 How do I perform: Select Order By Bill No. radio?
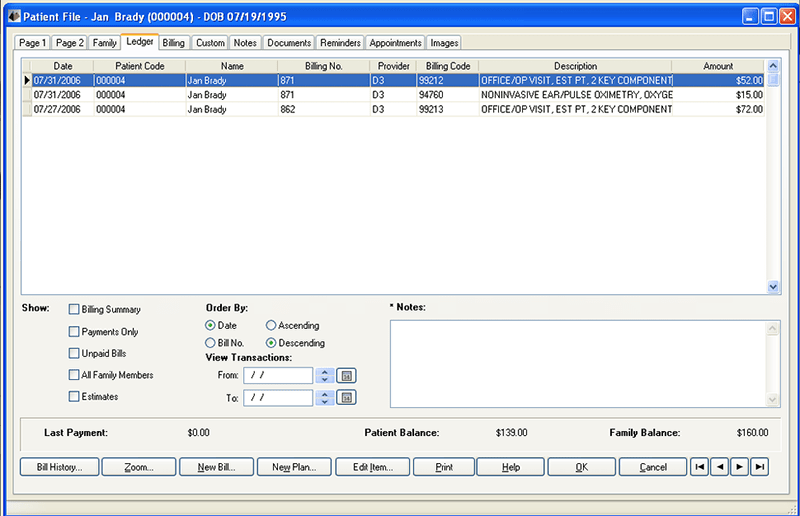coord(210,343)
